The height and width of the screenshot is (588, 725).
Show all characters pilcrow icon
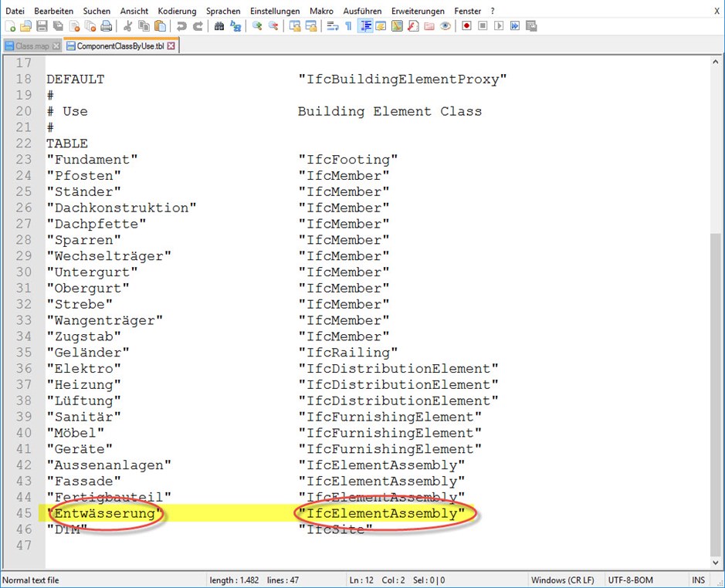point(349,26)
